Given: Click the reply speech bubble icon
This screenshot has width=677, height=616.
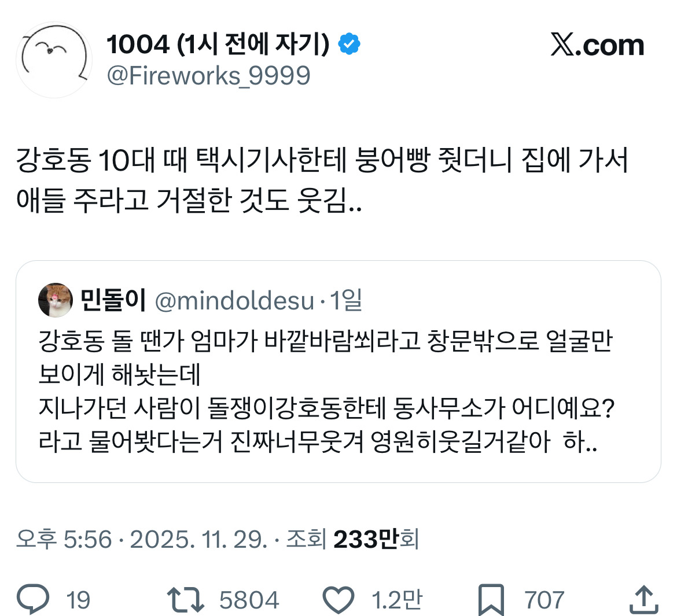Looking at the screenshot, I should click(33, 600).
